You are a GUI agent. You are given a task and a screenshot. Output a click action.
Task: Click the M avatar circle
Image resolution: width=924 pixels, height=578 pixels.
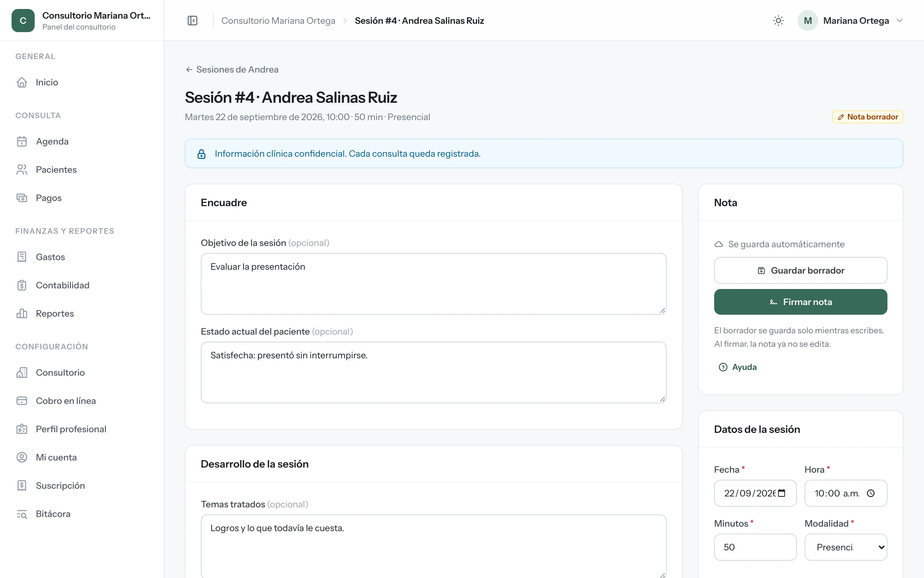(808, 21)
